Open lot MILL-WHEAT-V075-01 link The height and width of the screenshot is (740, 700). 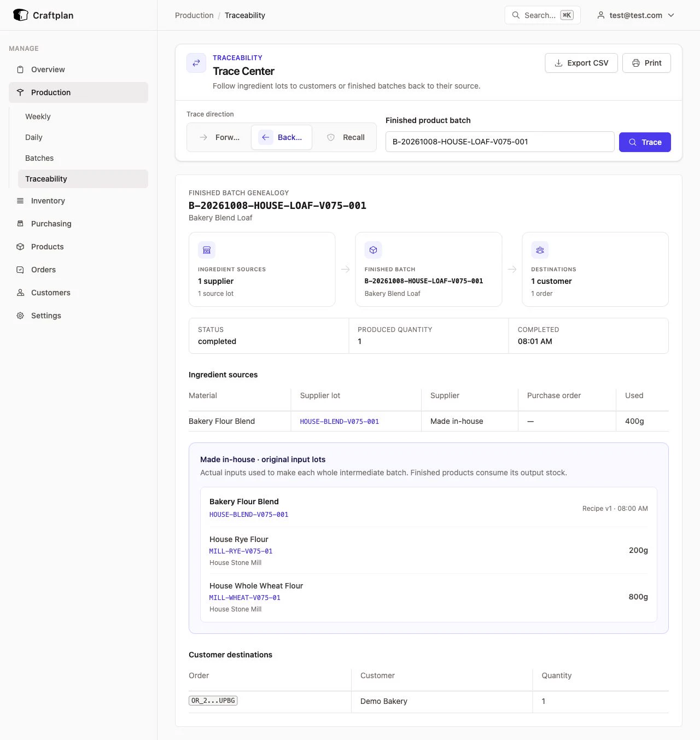pos(245,598)
